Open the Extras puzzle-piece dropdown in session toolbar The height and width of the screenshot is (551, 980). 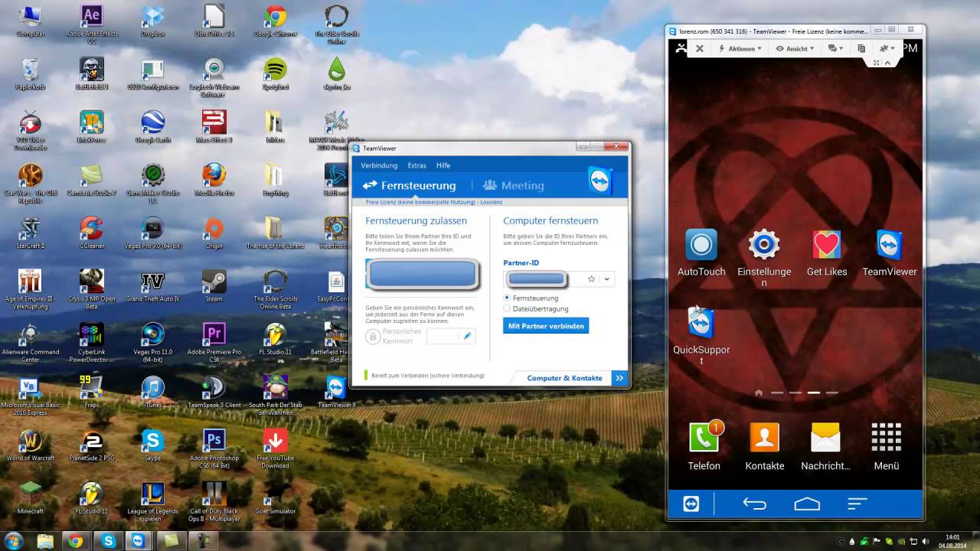[x=887, y=48]
